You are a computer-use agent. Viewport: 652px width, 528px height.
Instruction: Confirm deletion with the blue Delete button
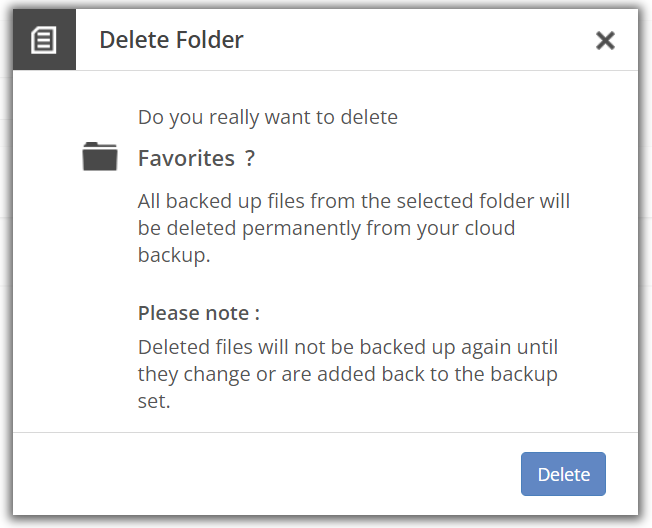tap(563, 474)
